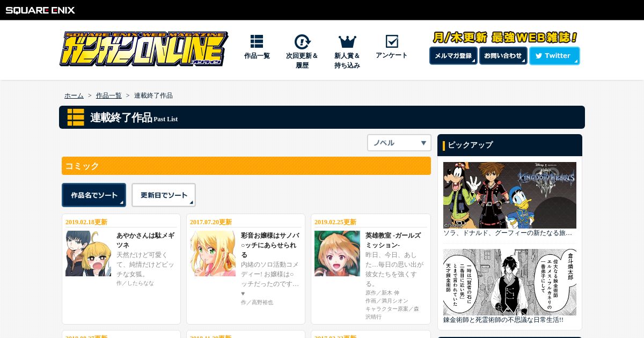Go to 作品一覧 breadcrumb link

(x=109, y=95)
